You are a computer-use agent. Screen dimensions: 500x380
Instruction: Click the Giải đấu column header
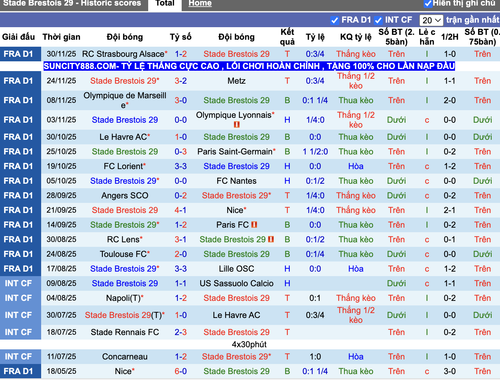click(x=18, y=37)
